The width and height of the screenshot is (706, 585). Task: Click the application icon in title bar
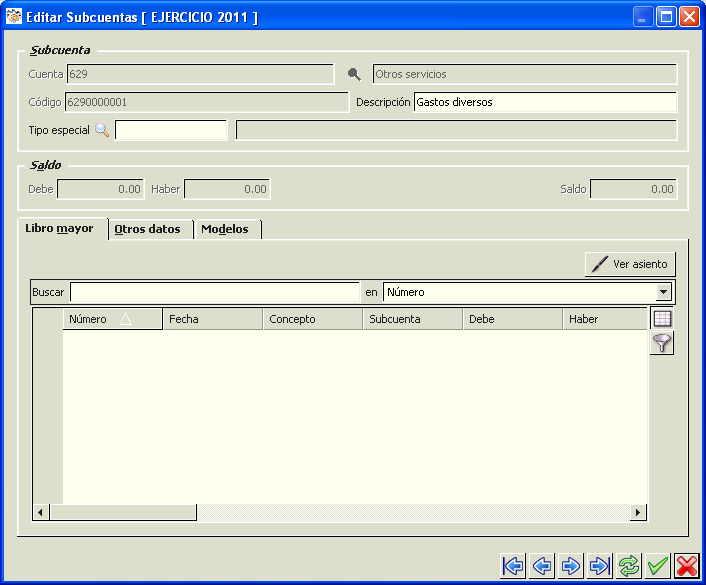(14, 17)
